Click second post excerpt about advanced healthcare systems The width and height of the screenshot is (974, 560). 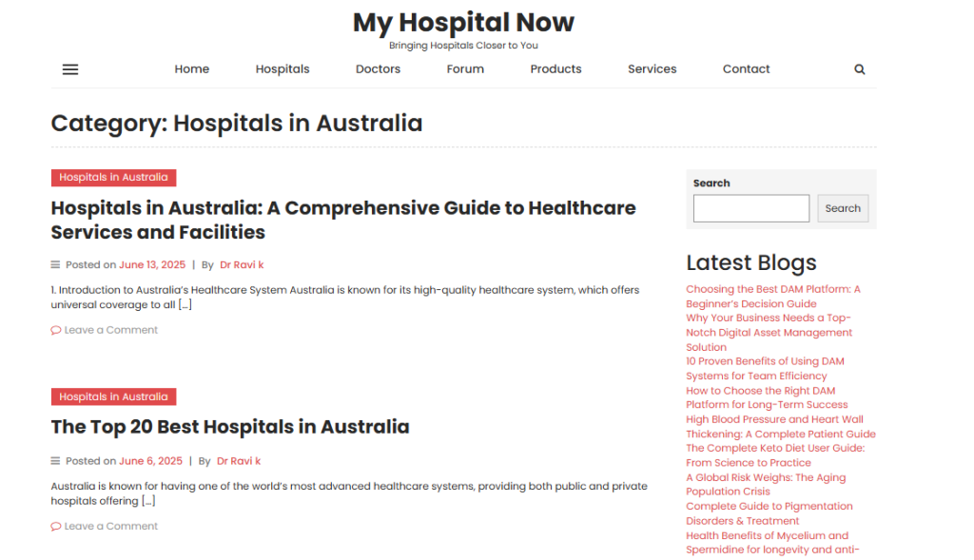(349, 493)
